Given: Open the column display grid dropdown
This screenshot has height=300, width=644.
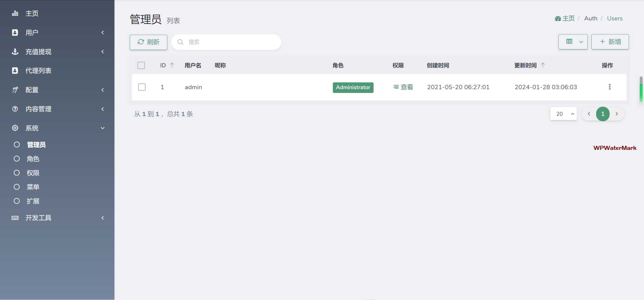Looking at the screenshot, I should (x=573, y=42).
